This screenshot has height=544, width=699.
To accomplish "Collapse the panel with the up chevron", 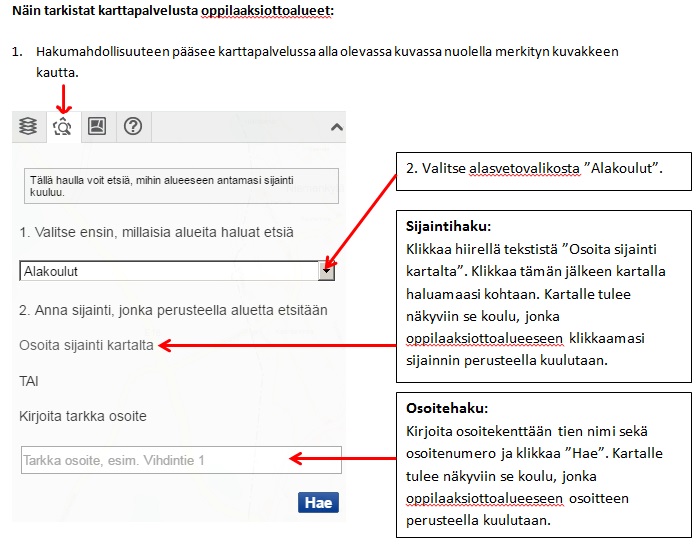I will click(x=336, y=128).
